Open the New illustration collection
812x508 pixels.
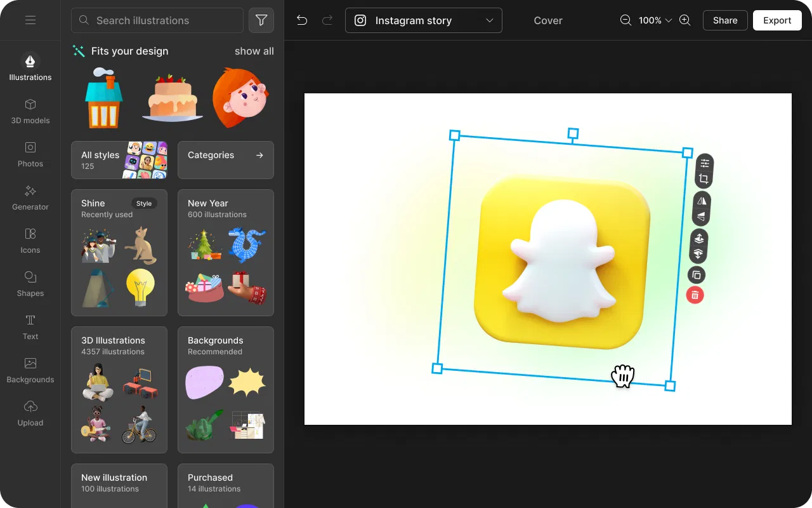(x=119, y=486)
